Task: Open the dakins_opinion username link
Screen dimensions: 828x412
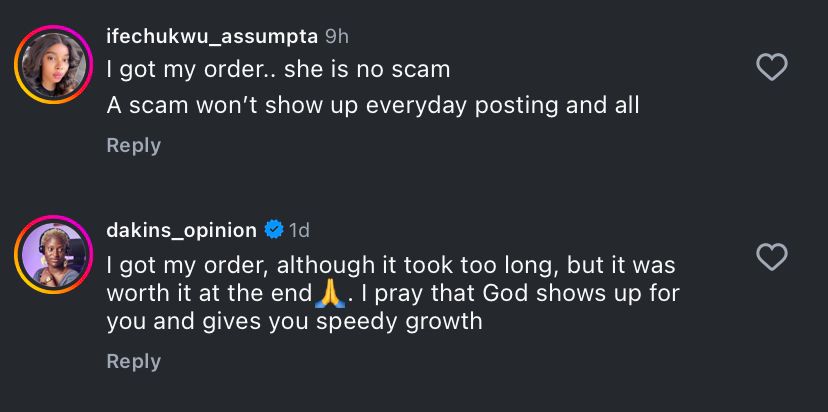Action: (181, 230)
